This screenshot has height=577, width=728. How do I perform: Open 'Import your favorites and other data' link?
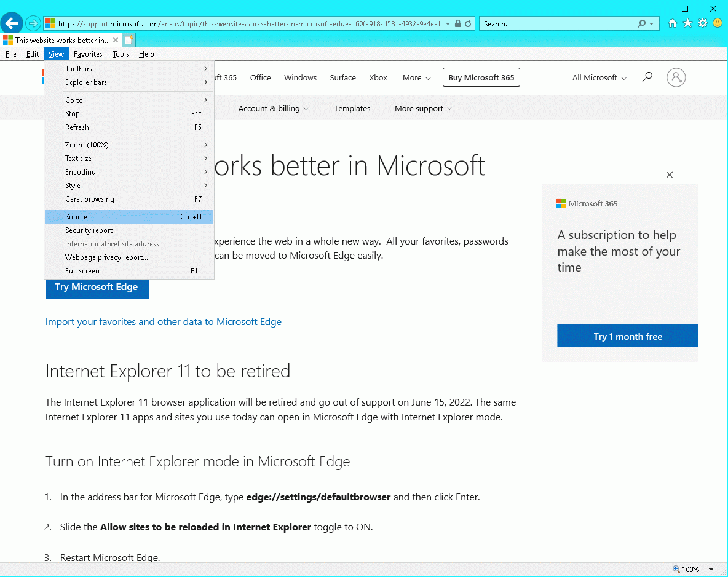pos(164,322)
